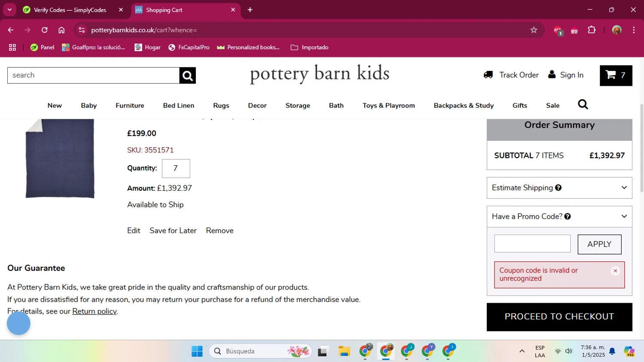The image size is (644, 362).
Task: Open the Toys & Playroom menu
Action: click(389, 106)
